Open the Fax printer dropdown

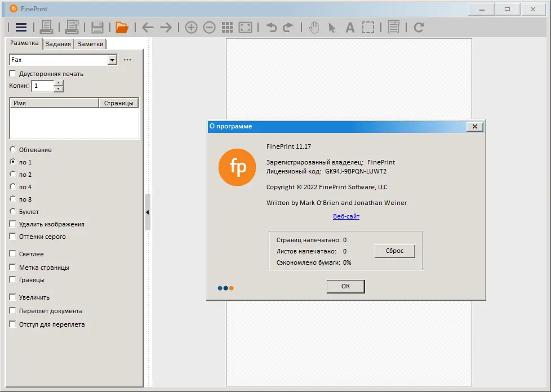tap(112, 60)
